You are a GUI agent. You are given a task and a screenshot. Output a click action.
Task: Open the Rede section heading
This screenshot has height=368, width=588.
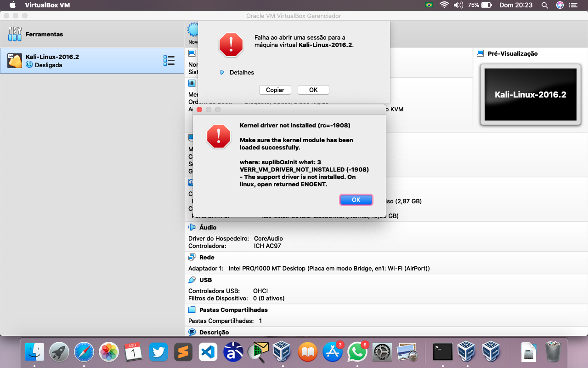coord(207,257)
